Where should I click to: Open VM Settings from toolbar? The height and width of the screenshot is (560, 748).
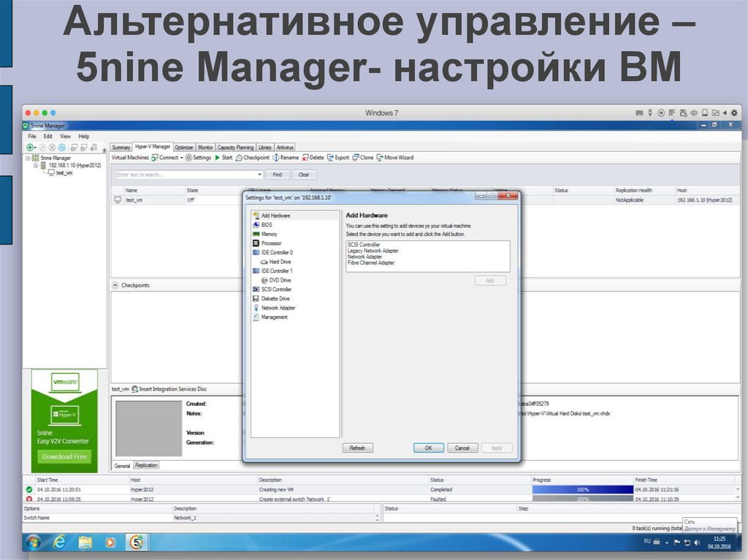point(198,158)
